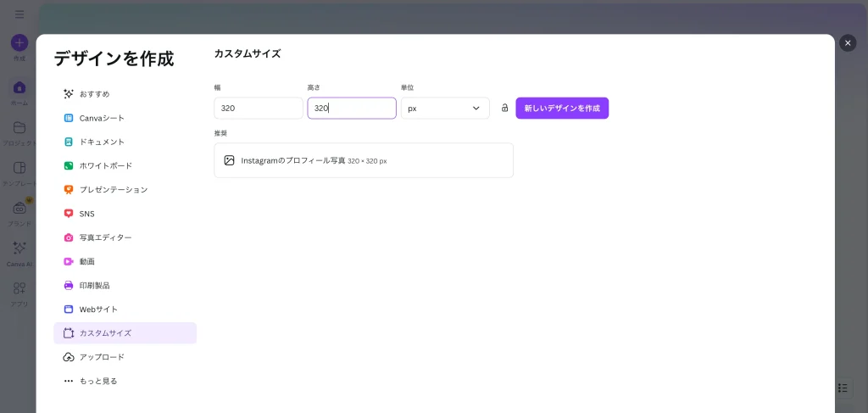The height and width of the screenshot is (413, 868).
Task: Choose Instagramのプロフィール写真 suggestion
Action: coord(363,160)
